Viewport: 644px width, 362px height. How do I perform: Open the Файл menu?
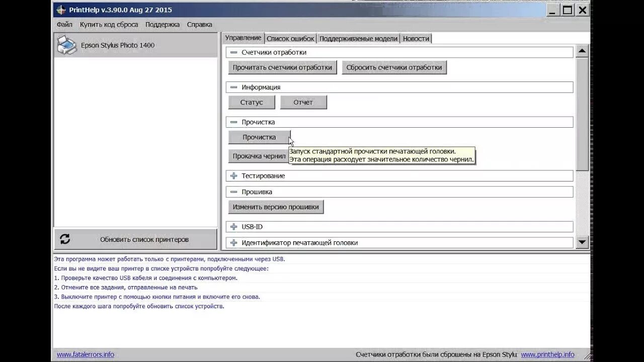(x=64, y=25)
